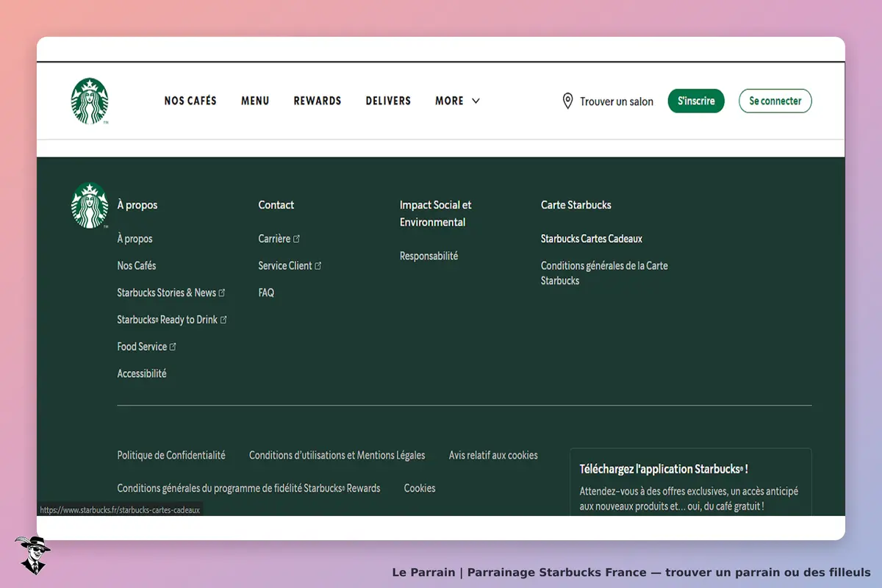Click the Starbucks siren logo in the footer
The image size is (882, 588).
tap(90, 206)
